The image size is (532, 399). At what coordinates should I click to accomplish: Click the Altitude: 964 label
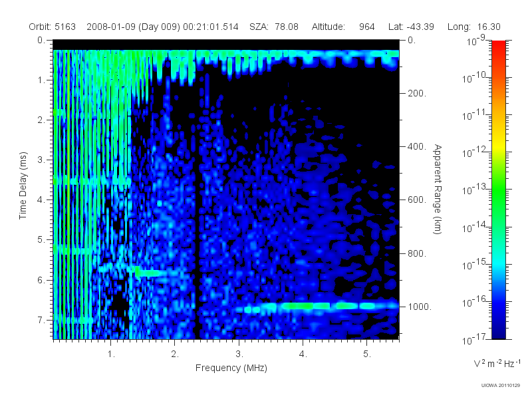[343, 27]
